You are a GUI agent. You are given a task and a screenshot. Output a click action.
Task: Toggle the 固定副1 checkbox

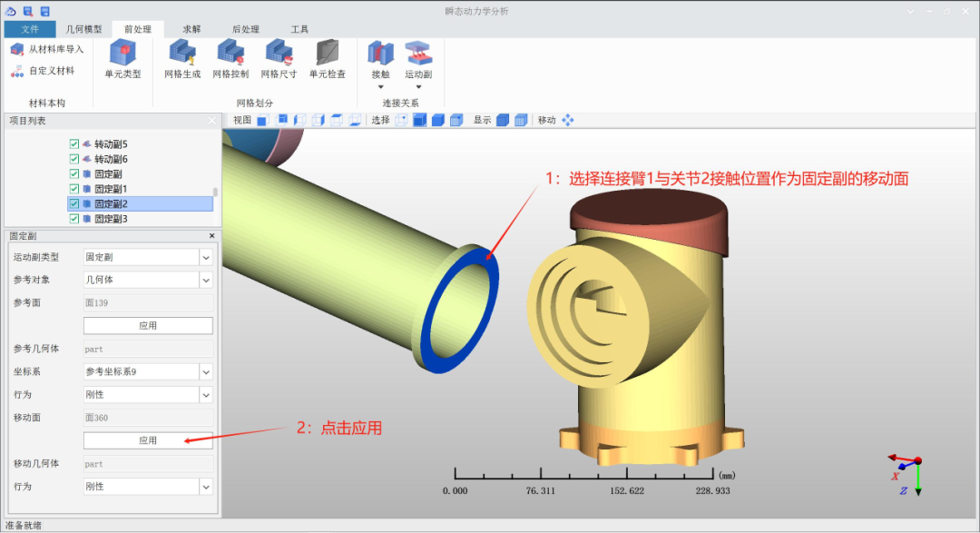pyautogui.click(x=74, y=189)
